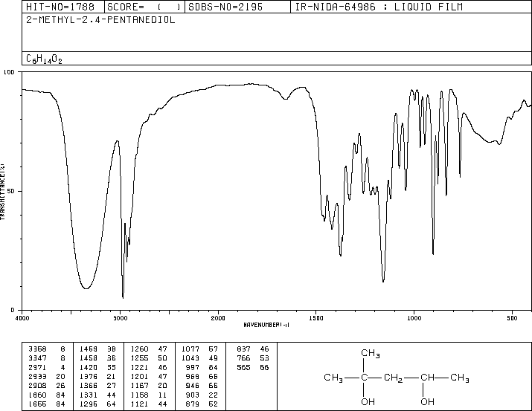Click the 1000 label on wavenumber axis
This screenshot has height=411, width=532.
(x=414, y=318)
